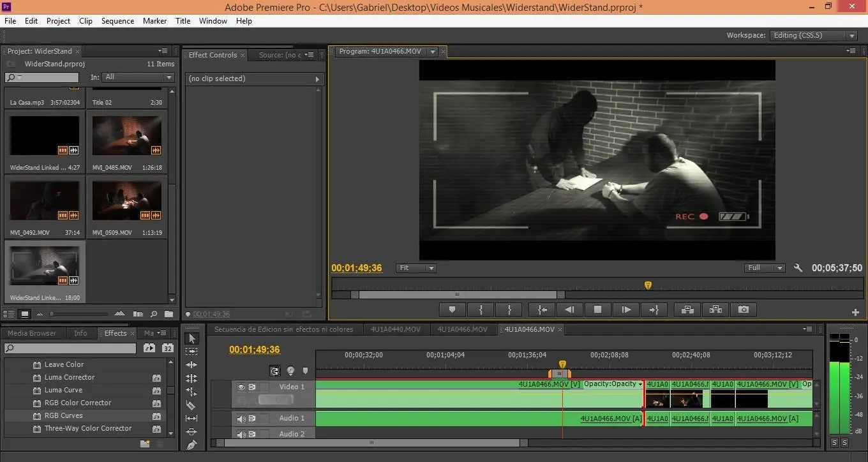The image size is (868, 462).
Task: Mute Audio 1 track speaker
Action: click(x=241, y=419)
